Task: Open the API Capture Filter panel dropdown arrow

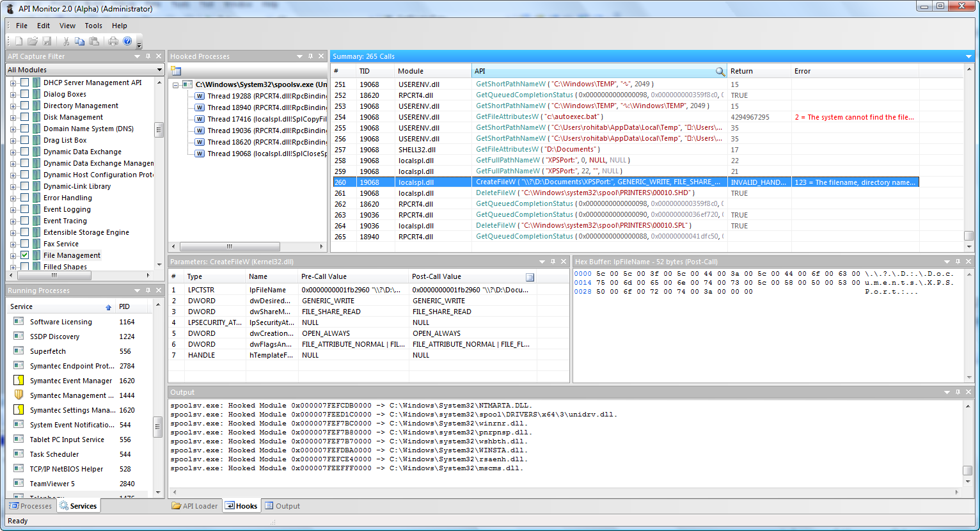Action: click(137, 56)
